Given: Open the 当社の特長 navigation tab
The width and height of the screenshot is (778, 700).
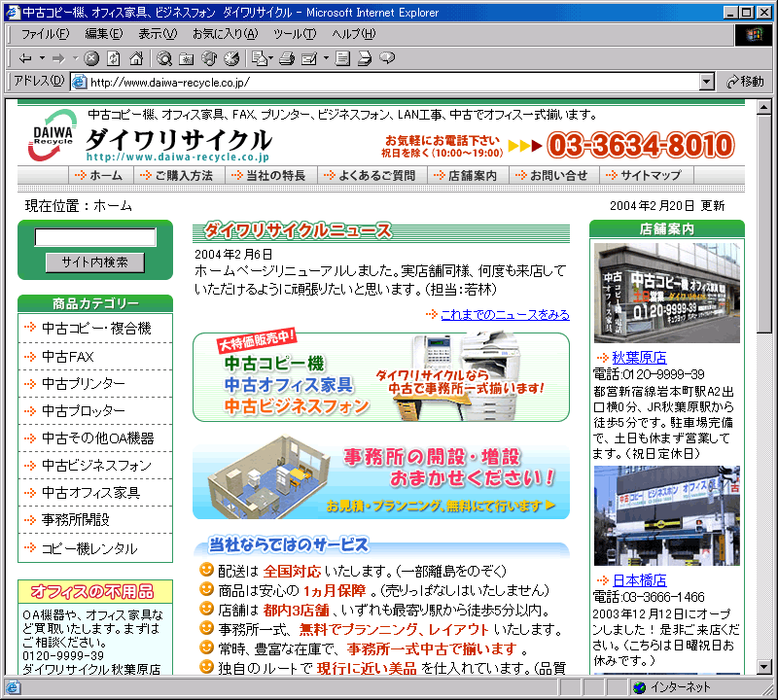Looking at the screenshot, I should (271, 175).
